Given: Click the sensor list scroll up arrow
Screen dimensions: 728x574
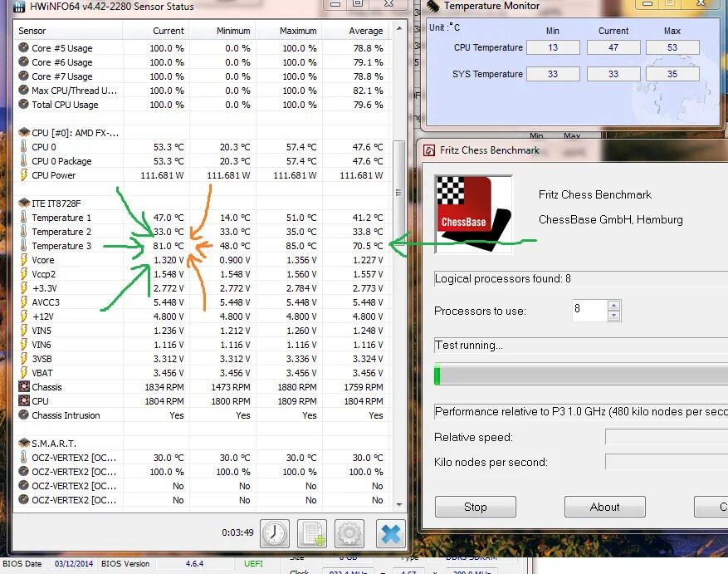Looking at the screenshot, I should tap(399, 29).
